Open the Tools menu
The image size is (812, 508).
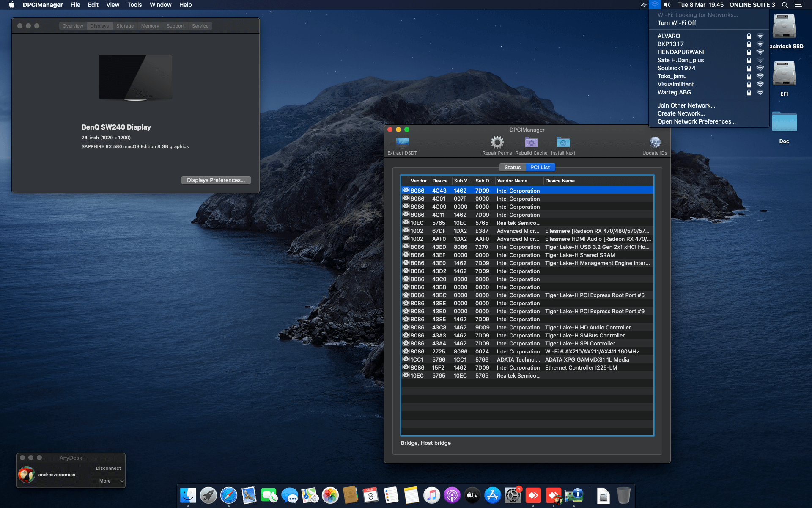(134, 5)
